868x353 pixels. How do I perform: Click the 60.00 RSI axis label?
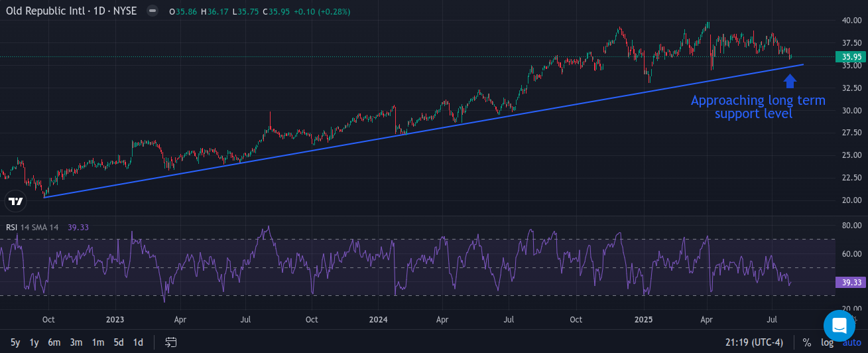click(x=851, y=253)
